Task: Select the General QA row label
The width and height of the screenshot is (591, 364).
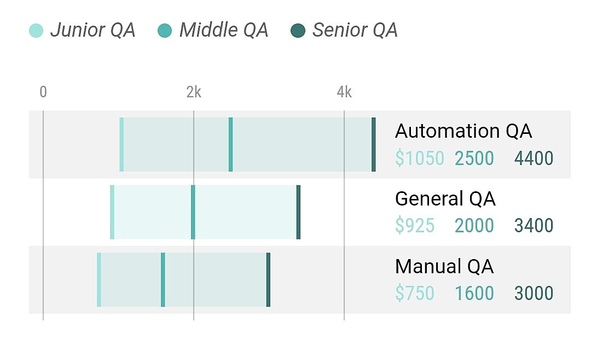Action: 445,199
